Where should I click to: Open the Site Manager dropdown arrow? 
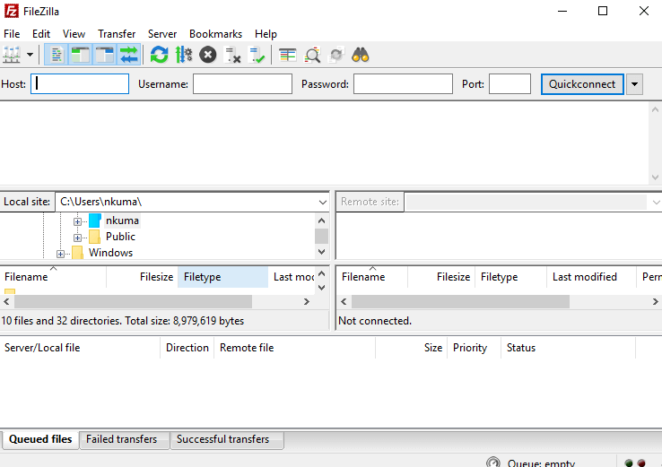(x=30, y=55)
